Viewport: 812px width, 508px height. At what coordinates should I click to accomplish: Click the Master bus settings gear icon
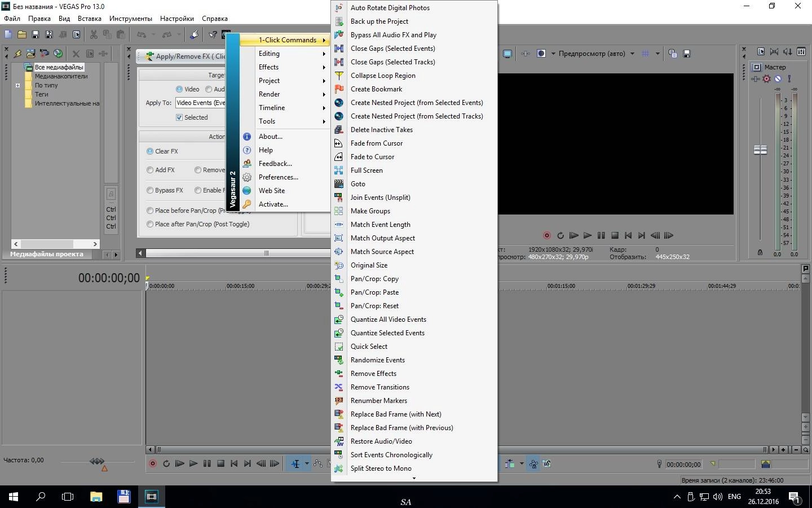[x=766, y=79]
